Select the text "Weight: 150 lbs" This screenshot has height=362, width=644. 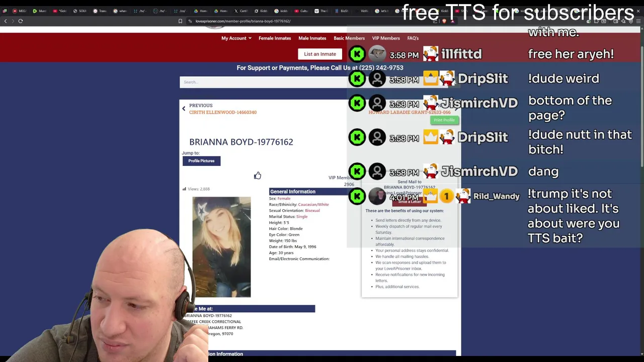(x=283, y=241)
